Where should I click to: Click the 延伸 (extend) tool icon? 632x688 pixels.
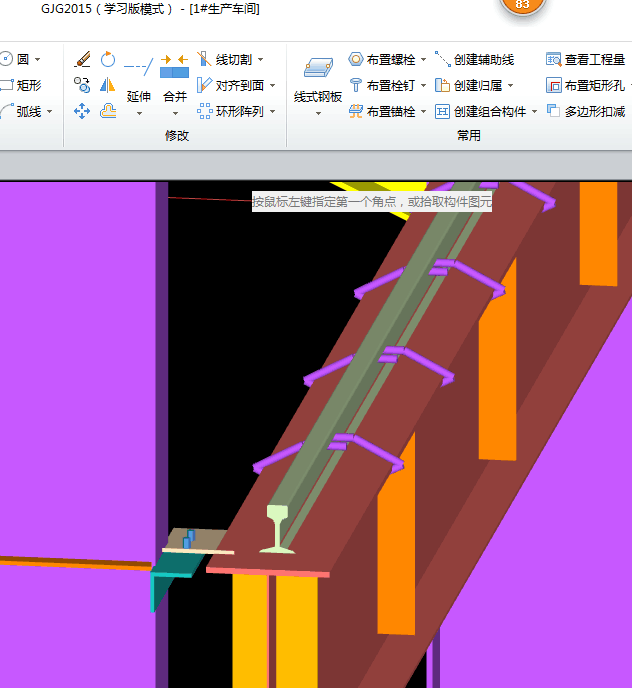(x=139, y=67)
